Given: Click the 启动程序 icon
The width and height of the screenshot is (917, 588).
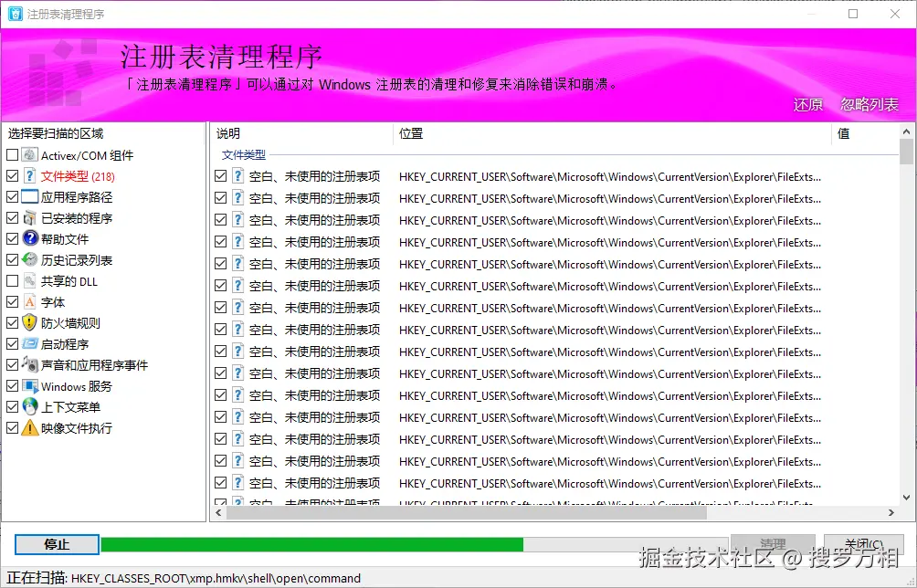Looking at the screenshot, I should [30, 344].
